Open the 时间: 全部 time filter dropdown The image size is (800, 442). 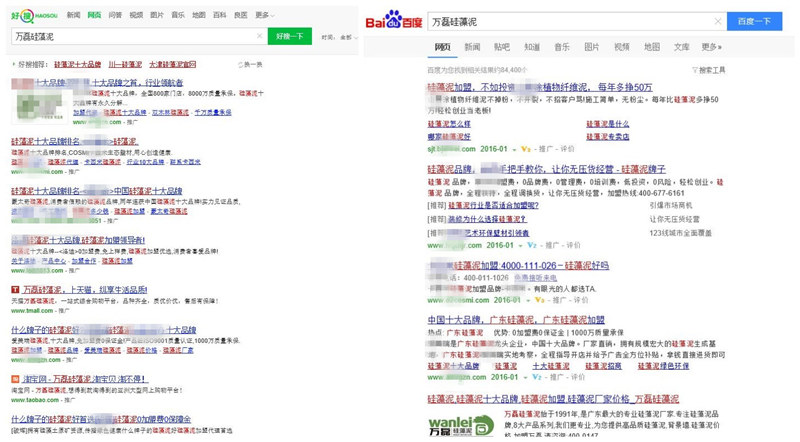(341, 37)
